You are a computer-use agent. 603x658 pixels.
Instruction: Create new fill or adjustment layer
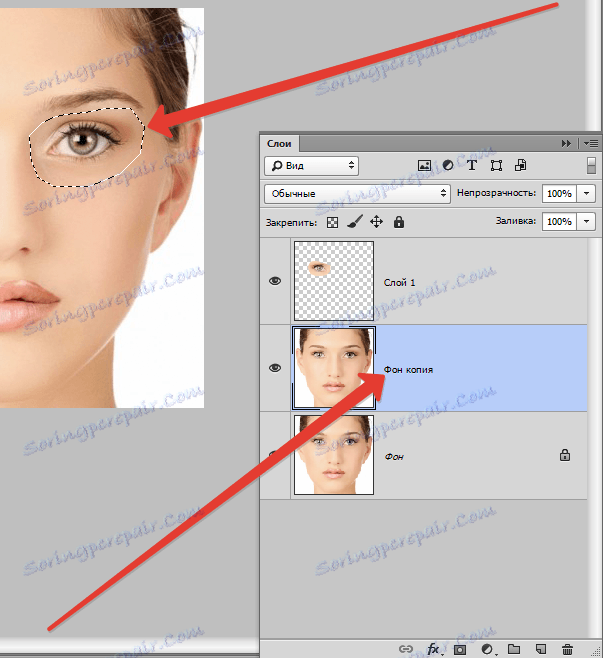[x=487, y=649]
